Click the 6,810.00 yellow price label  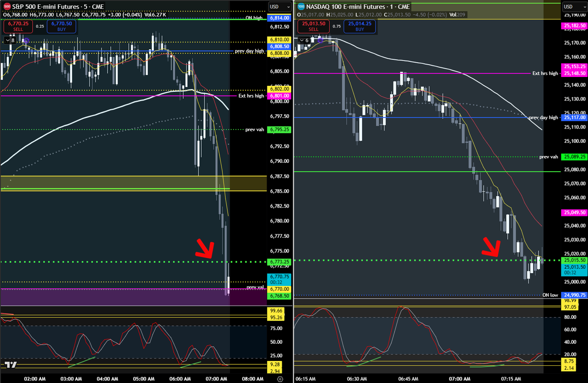coord(279,39)
